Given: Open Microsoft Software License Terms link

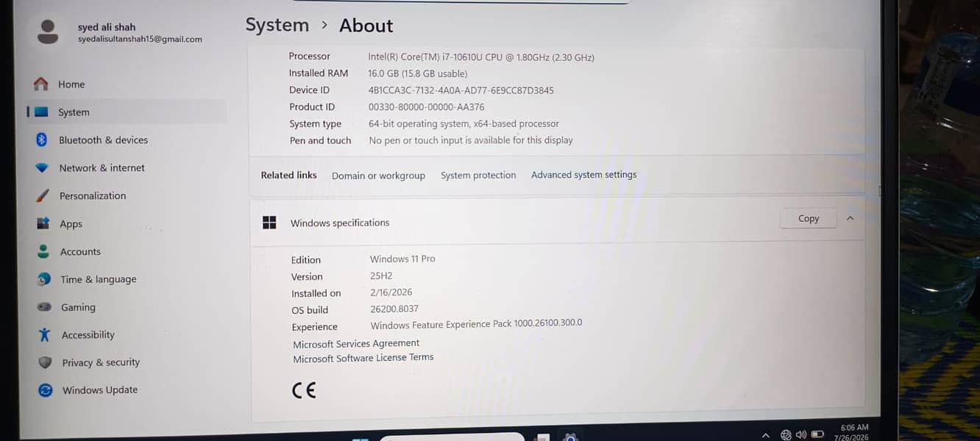Looking at the screenshot, I should (x=363, y=358).
